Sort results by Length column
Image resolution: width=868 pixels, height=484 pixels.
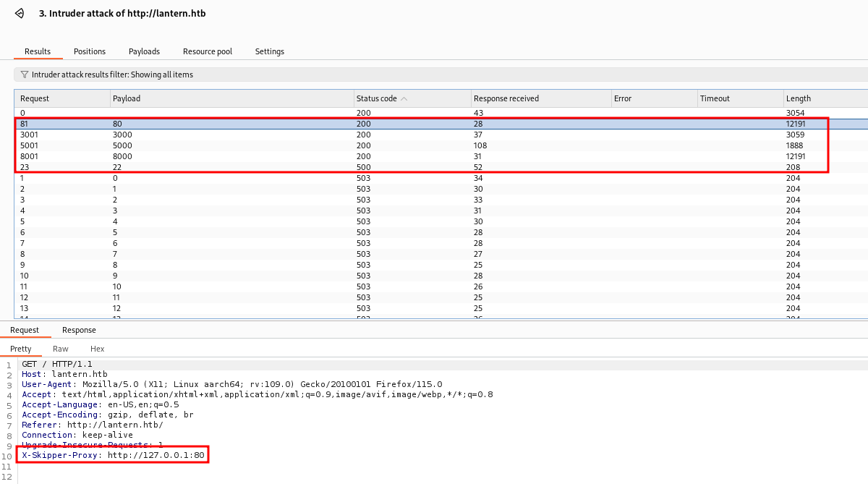pos(798,98)
